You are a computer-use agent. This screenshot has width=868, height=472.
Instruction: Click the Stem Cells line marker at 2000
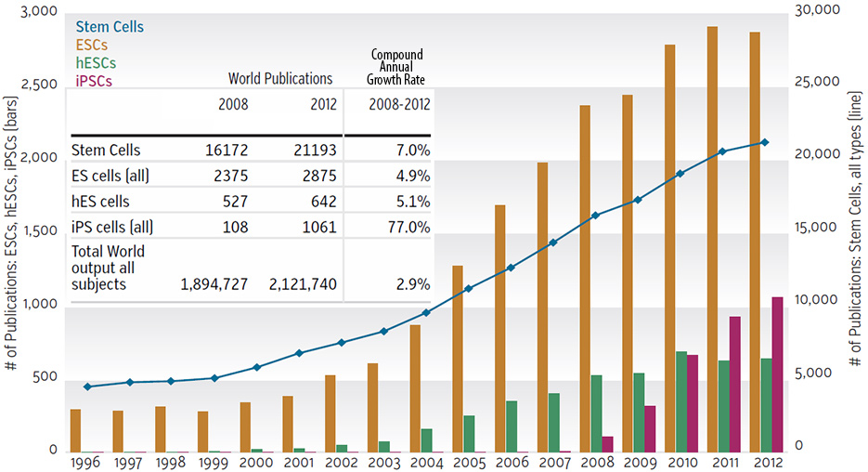pos(256,367)
